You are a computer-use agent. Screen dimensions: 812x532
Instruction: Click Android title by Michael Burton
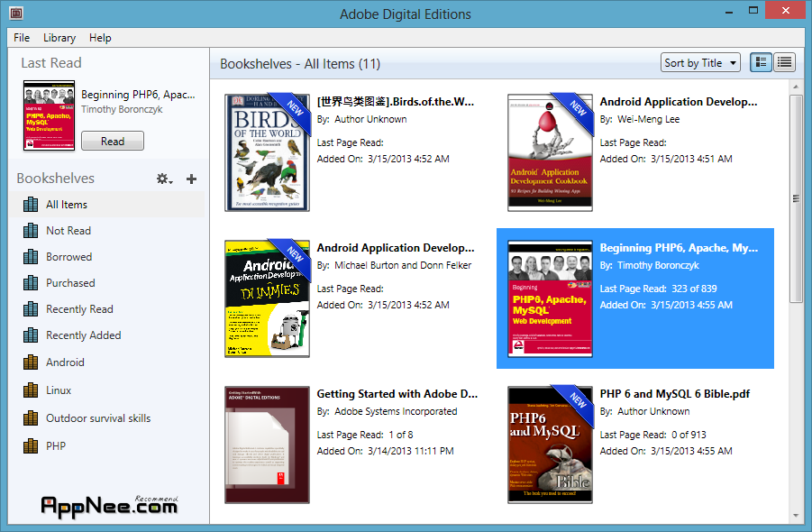[395, 248]
